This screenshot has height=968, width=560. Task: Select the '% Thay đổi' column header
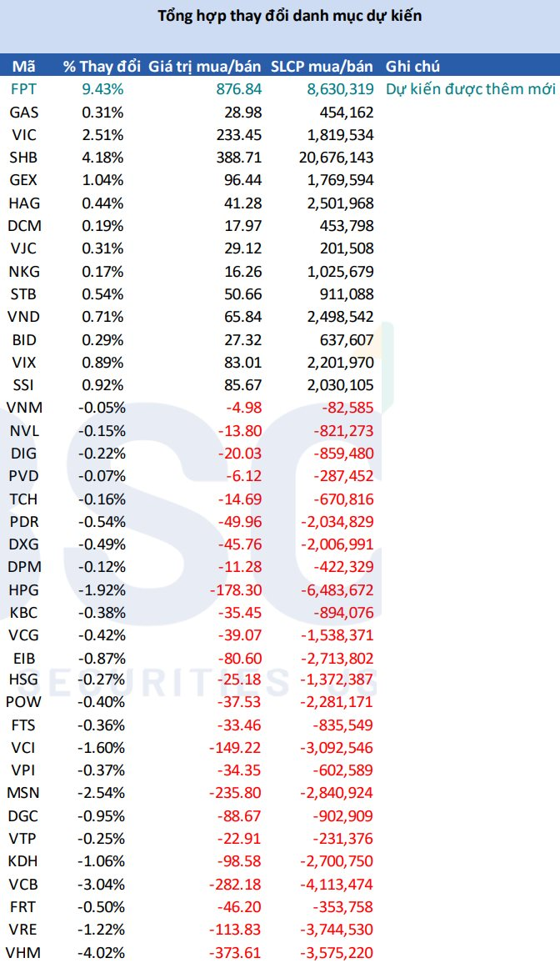93,67
